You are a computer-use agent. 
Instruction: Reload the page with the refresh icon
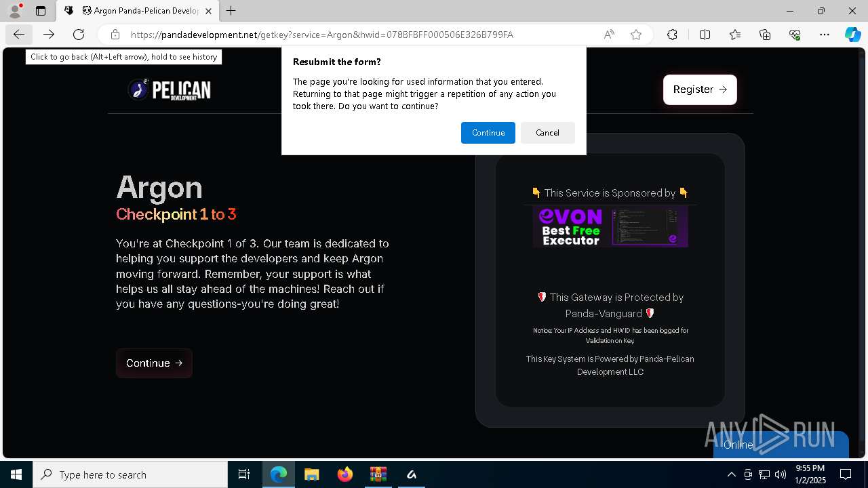click(x=79, y=35)
